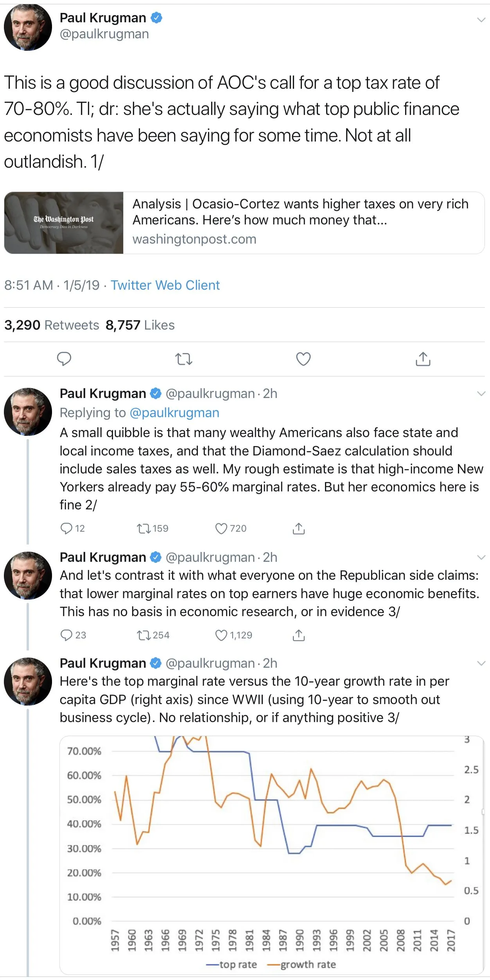Retweet the main tweet about 70-80% tax rate

pos(183,359)
